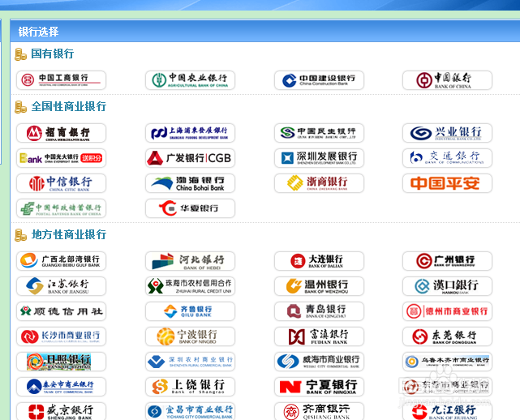This screenshot has width=520, height=420.
Task: Select 青岛银行 bank logo
Action: click(319, 311)
